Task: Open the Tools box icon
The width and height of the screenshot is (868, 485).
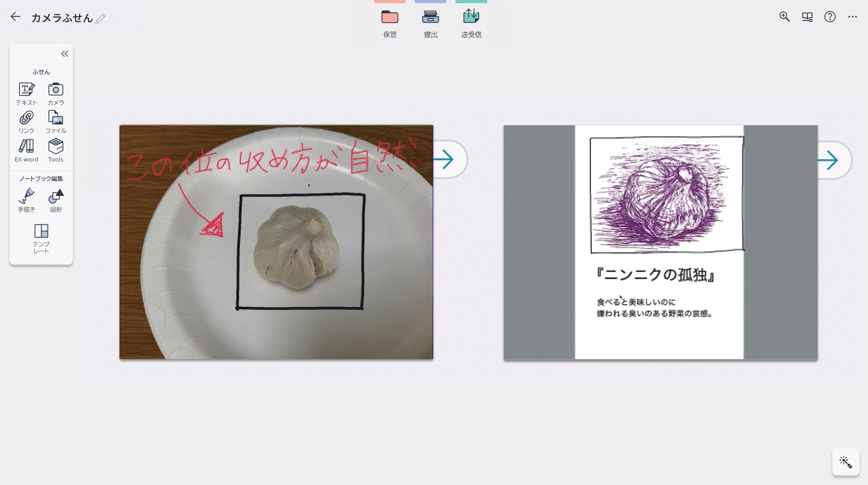Action: 56,150
